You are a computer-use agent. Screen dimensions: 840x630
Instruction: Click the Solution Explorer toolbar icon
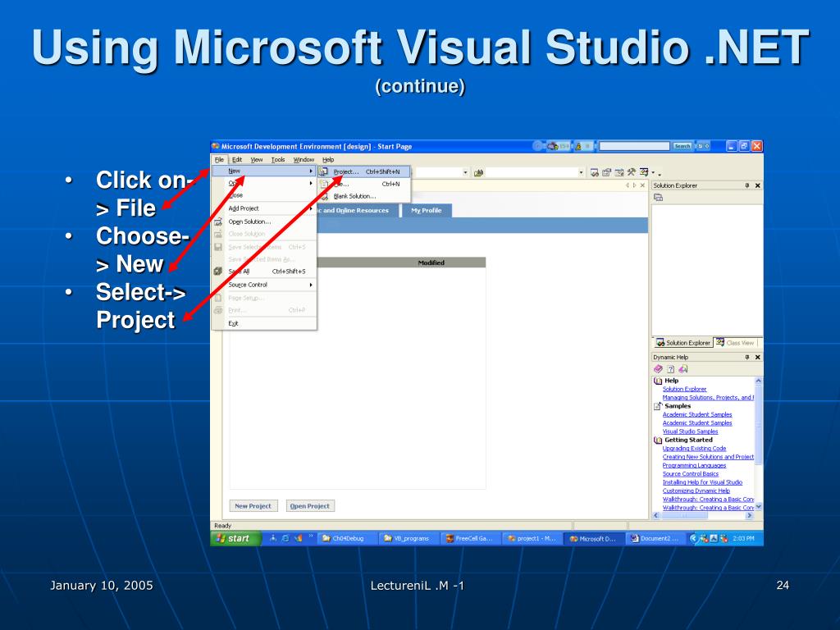click(x=595, y=172)
